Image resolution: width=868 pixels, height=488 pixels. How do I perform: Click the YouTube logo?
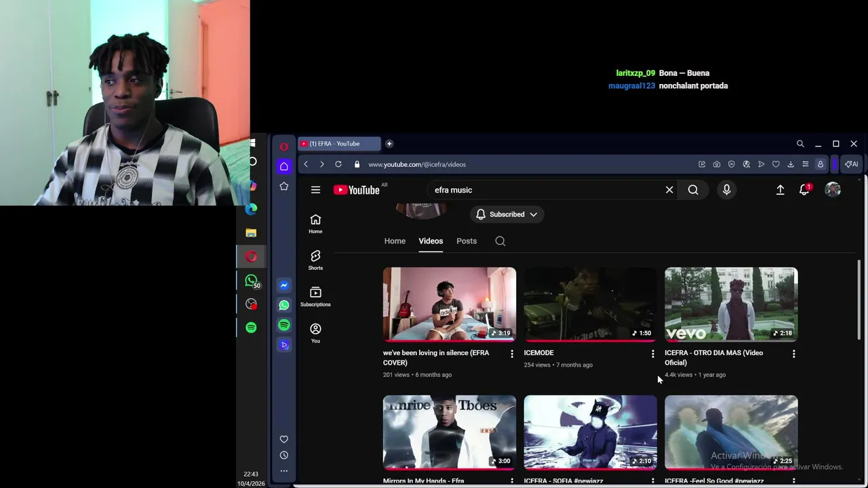pyautogui.click(x=357, y=190)
